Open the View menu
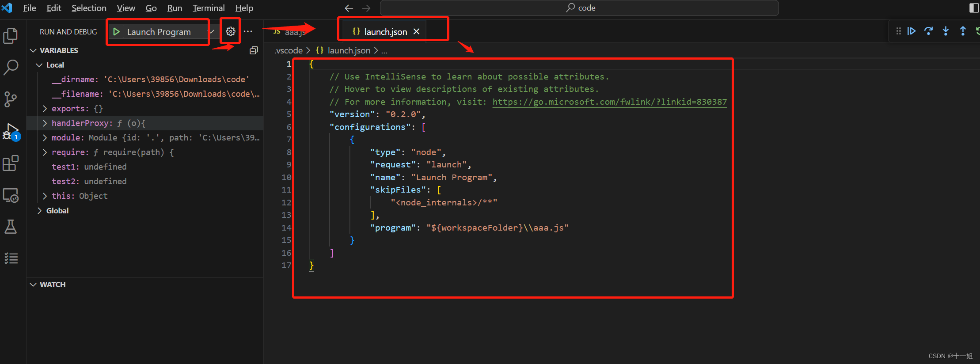 pyautogui.click(x=126, y=8)
